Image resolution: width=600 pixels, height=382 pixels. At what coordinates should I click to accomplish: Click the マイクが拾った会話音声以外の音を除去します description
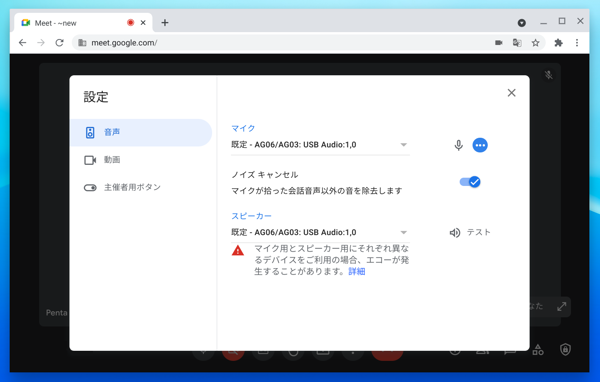[x=317, y=191]
